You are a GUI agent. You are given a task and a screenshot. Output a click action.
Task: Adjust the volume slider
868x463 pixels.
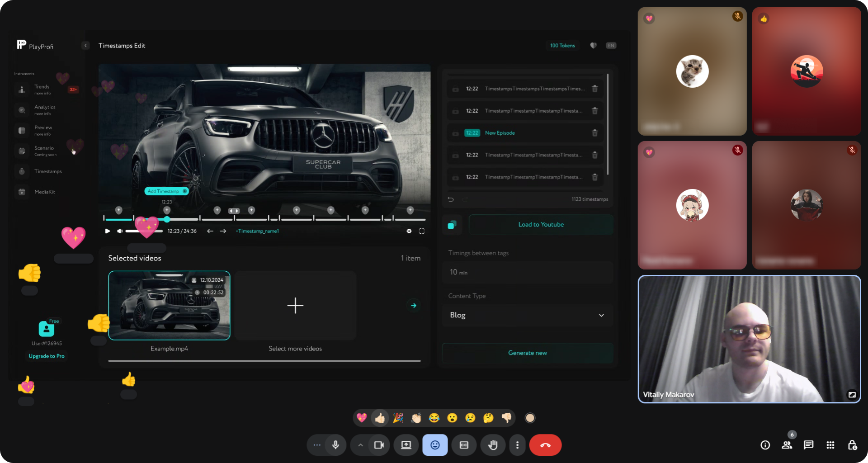click(x=144, y=231)
